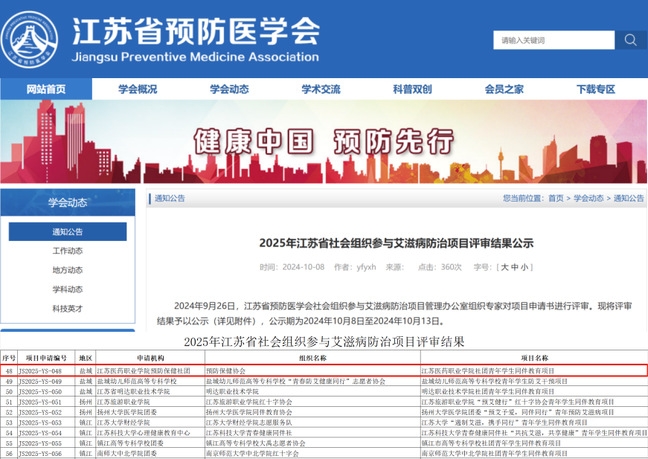Click the article title 2025年江苏省社会组织参与艾滋病防治项目评审结果公示
Viewport: 648px width, 459px height.
396,243
